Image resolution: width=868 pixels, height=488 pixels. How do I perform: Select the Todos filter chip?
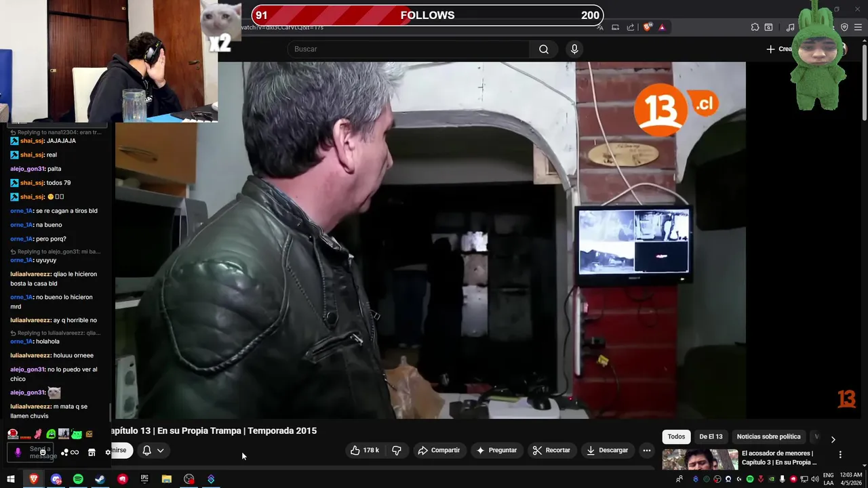676,436
